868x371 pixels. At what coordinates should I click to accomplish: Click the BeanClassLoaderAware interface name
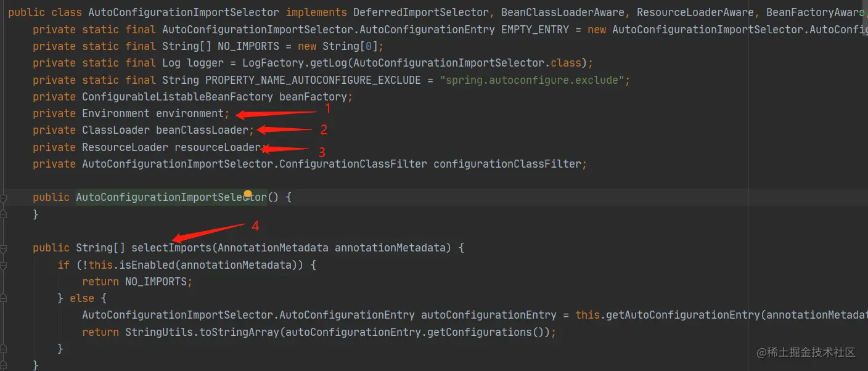(x=563, y=12)
